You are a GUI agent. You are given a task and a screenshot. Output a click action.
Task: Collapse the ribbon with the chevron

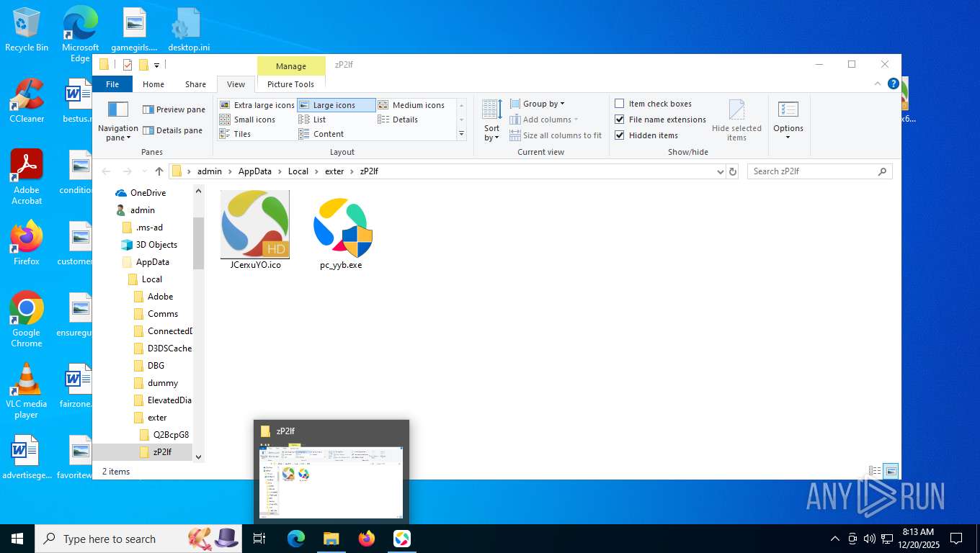click(x=878, y=84)
